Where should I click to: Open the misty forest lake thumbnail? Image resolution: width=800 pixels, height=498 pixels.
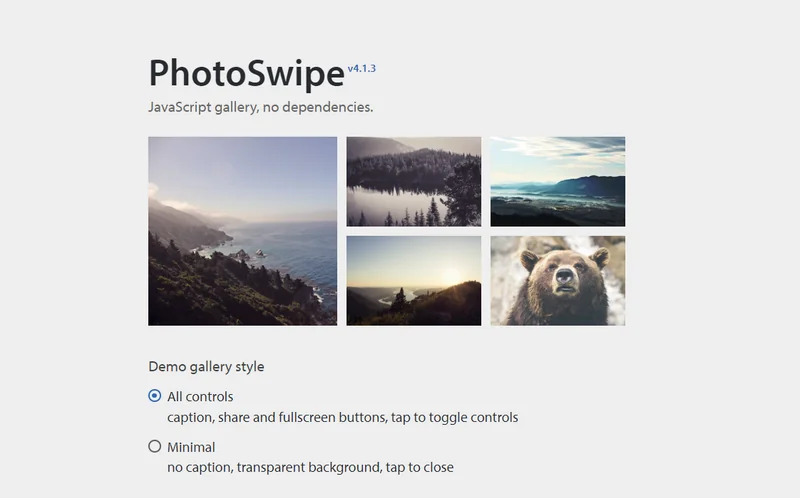pyautogui.click(x=413, y=181)
